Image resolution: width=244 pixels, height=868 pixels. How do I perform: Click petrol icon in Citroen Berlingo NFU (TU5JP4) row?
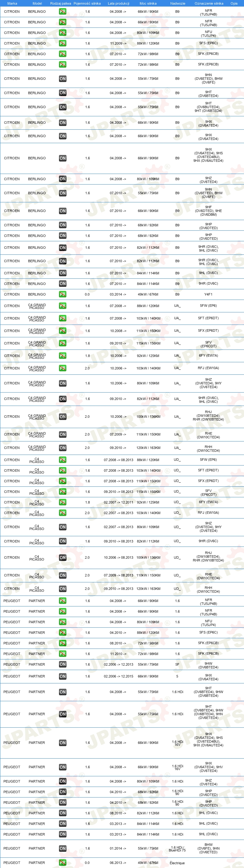pos(62,33)
